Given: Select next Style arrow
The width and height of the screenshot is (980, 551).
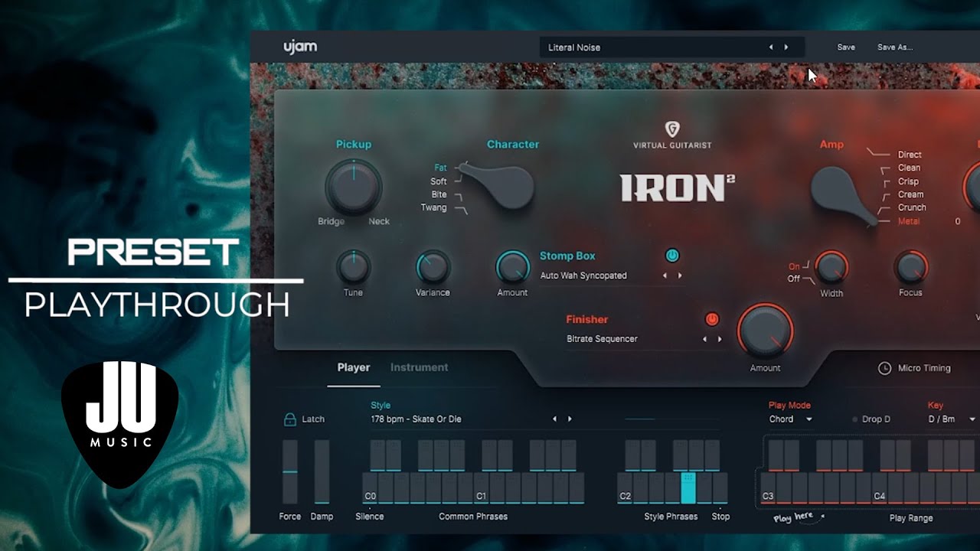Looking at the screenshot, I should (570, 419).
